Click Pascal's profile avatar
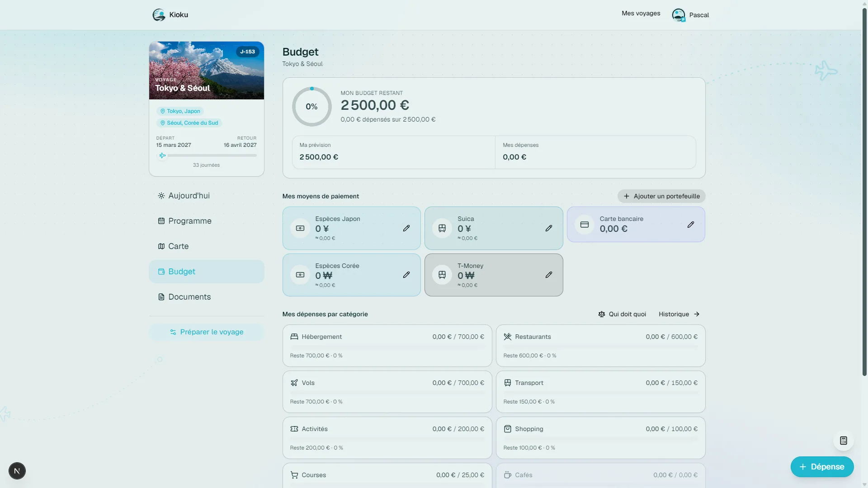Screen dimensions: 868x488 (x=679, y=15)
